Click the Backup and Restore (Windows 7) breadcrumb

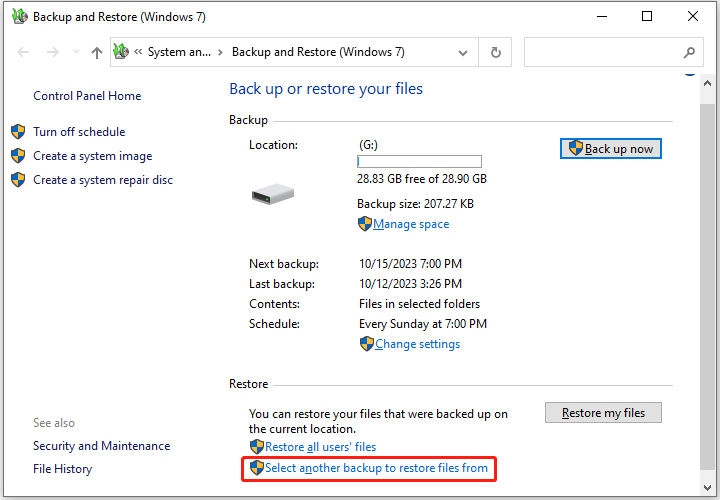318,52
